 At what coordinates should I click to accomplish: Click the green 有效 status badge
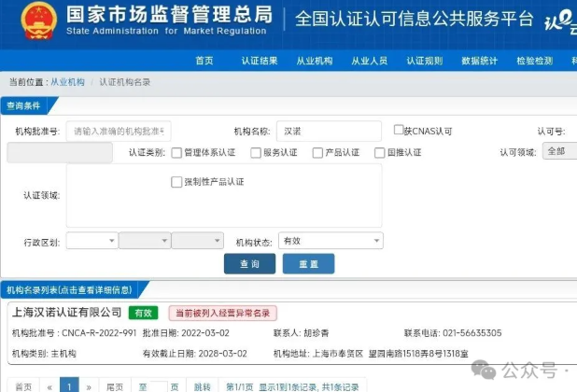click(143, 313)
